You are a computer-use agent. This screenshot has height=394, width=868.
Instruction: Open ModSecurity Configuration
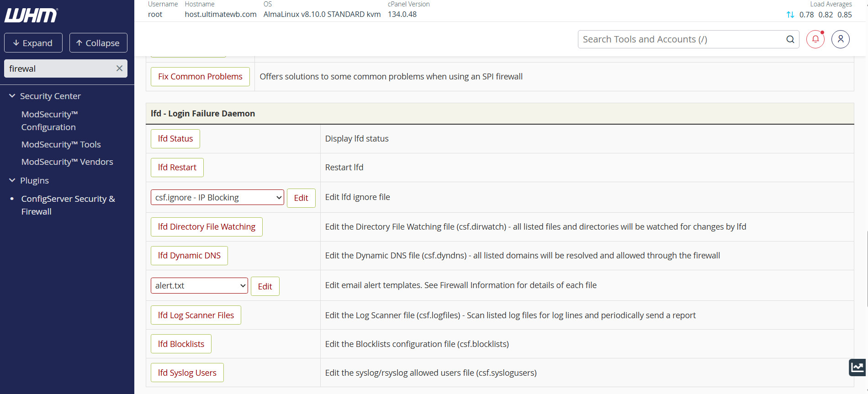49,121
